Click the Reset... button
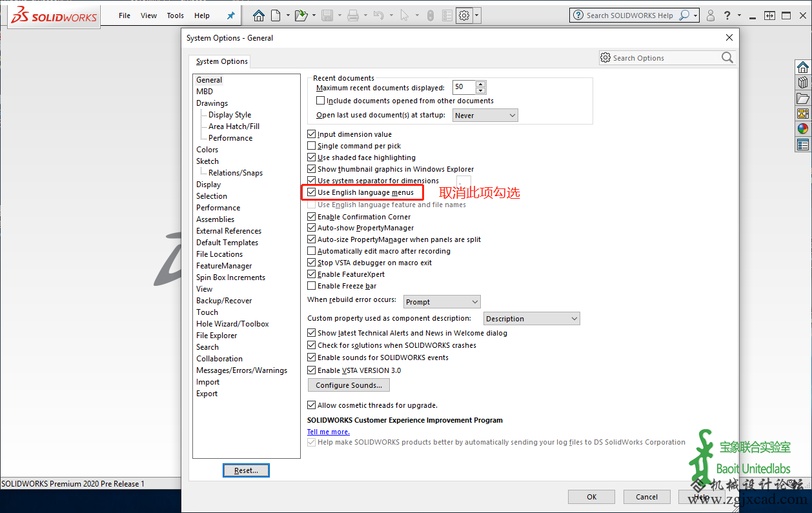Image resolution: width=812 pixels, height=513 pixels. [246, 470]
